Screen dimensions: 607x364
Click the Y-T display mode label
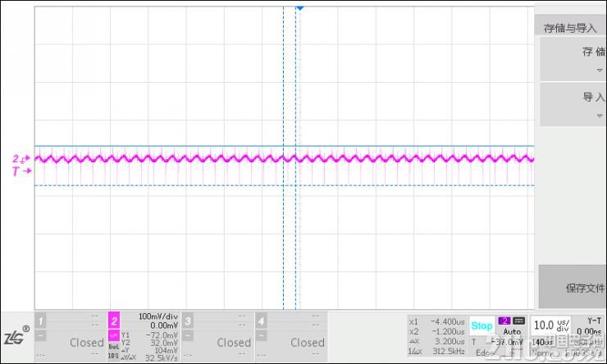coord(594,321)
